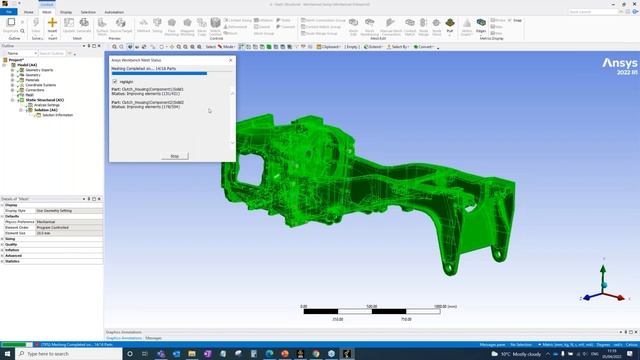Expand the Quality section in Details
This screenshot has width=640, height=360.
(x=2, y=244)
